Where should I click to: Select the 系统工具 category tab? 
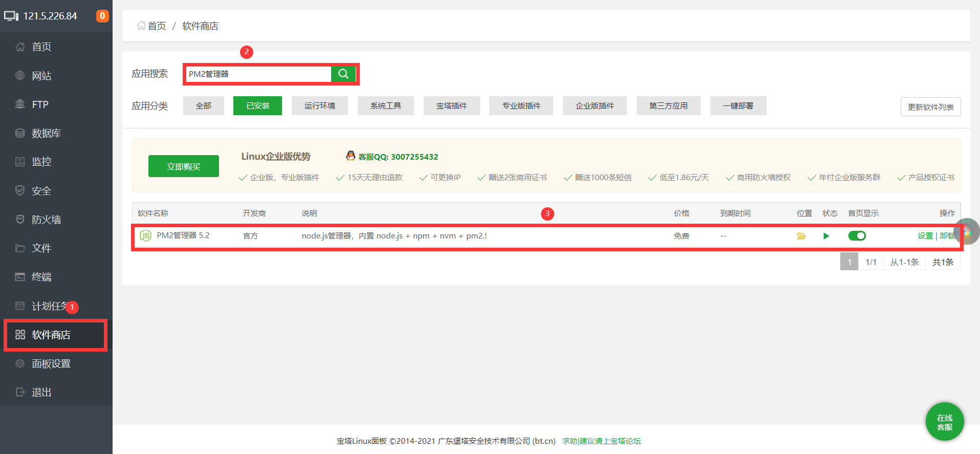click(386, 105)
